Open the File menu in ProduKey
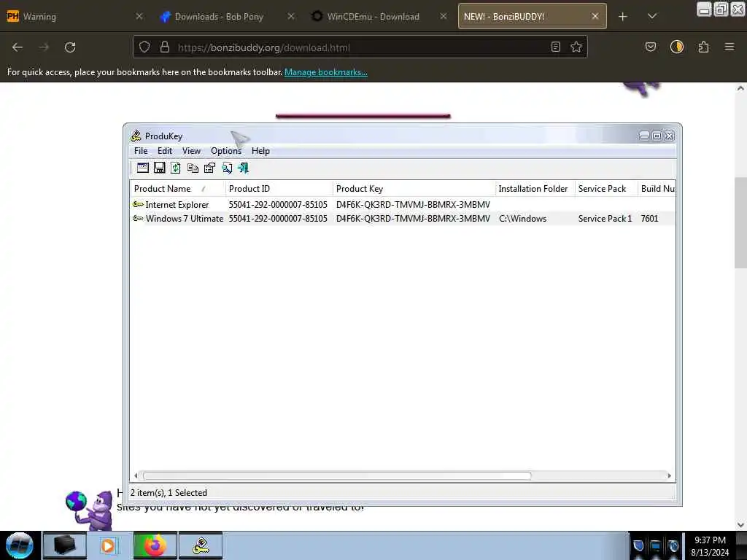This screenshot has width=747, height=560. [x=141, y=151]
